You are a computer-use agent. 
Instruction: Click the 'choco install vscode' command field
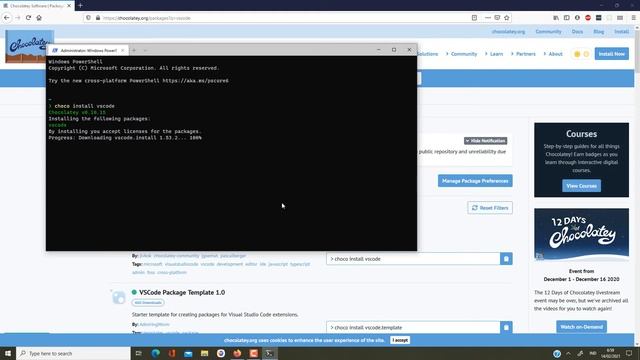tap(413, 259)
